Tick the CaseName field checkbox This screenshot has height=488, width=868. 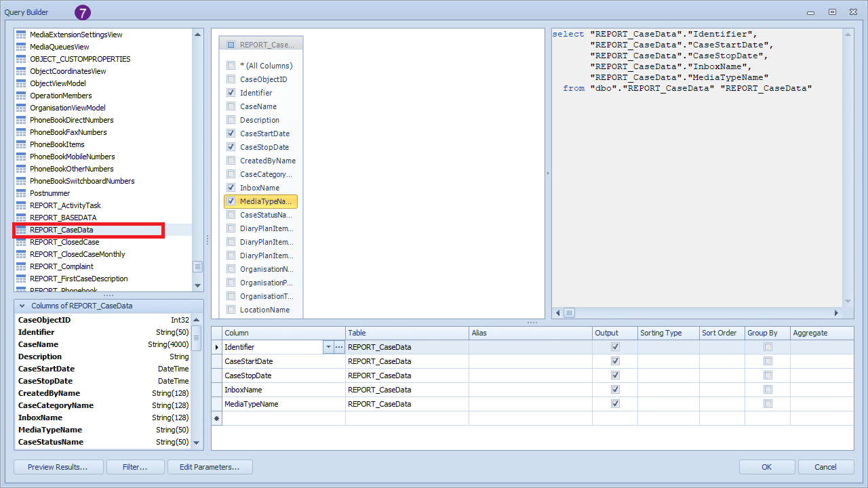pyautogui.click(x=231, y=106)
